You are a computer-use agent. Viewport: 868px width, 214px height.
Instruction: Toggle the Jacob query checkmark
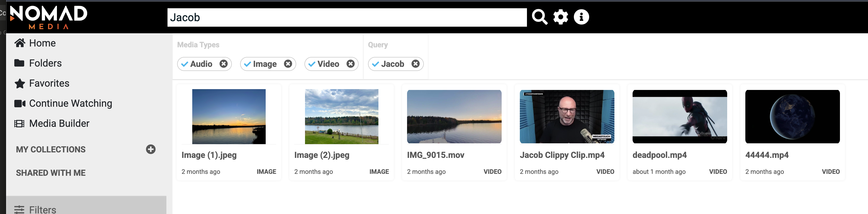pyautogui.click(x=375, y=64)
